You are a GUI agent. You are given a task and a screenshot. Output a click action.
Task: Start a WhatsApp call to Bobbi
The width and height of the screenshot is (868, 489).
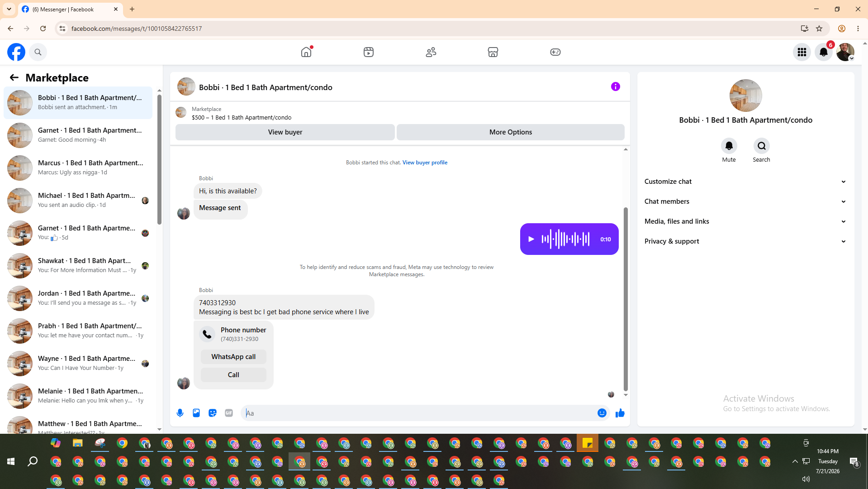point(233,357)
